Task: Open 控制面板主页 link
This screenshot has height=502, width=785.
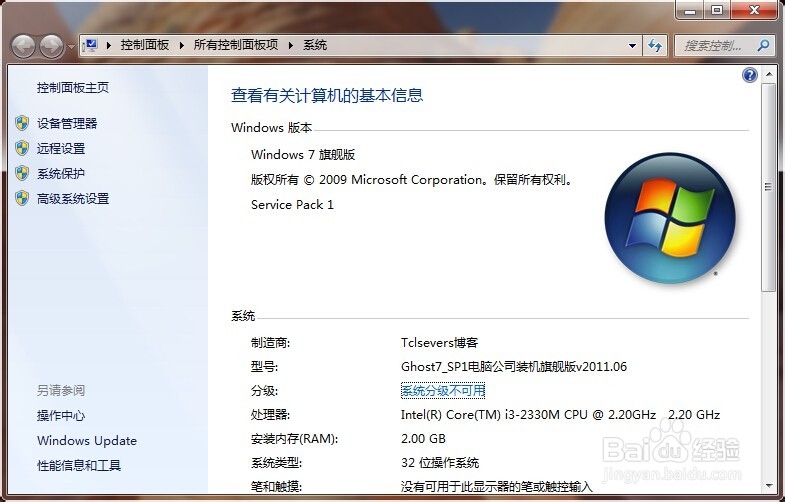Action: click(x=73, y=88)
